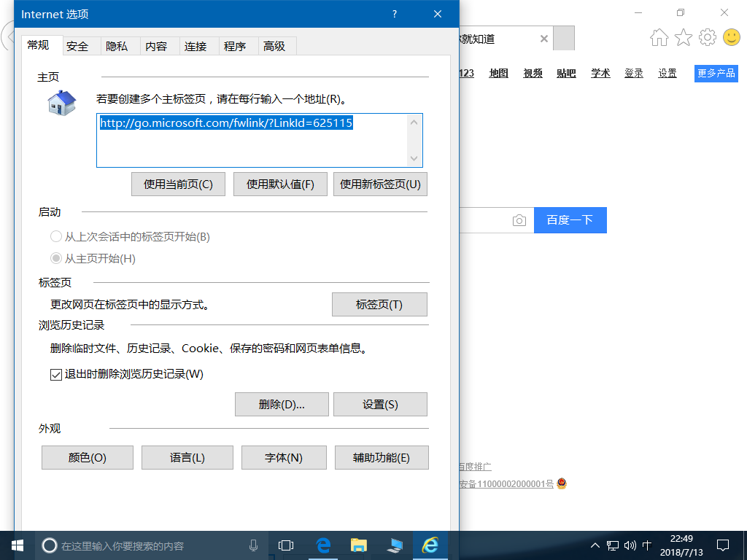This screenshot has height=560, width=747.
Task: Switch to the 隐私 tab
Action: pos(117,46)
